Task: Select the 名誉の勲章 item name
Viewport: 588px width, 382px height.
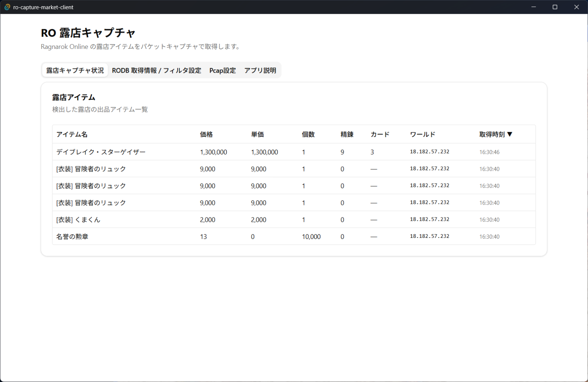Action: click(72, 237)
